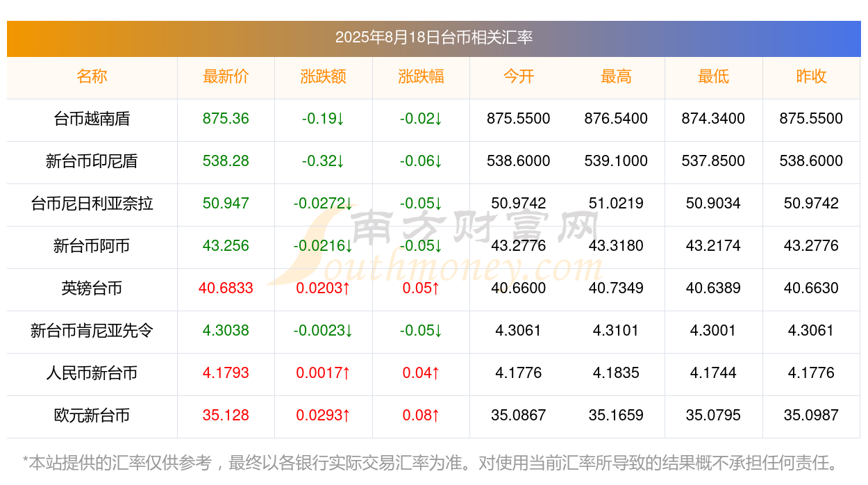
Task: Click the low value 50.9034
Action: (x=713, y=204)
